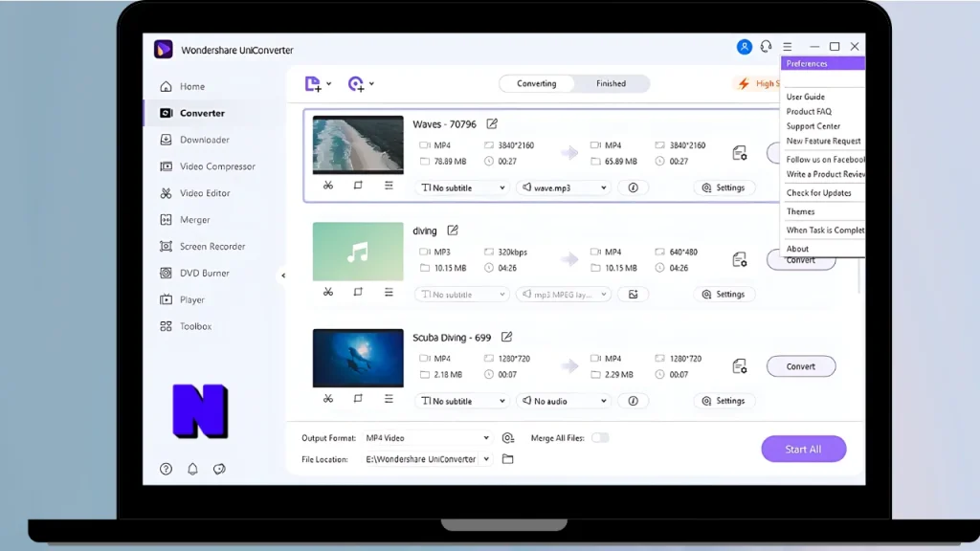
Task: Open the Downloader tool
Action: 194,140
